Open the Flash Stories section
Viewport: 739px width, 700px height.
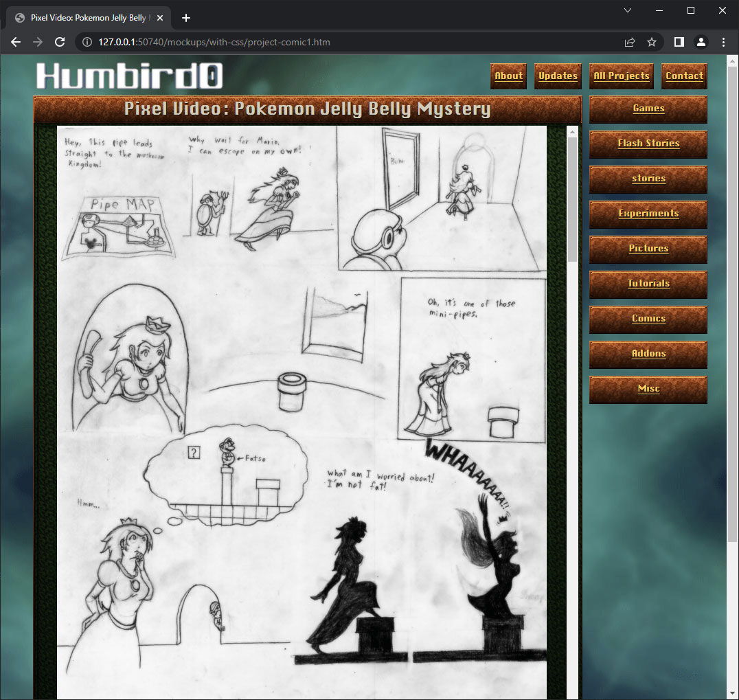(x=648, y=144)
